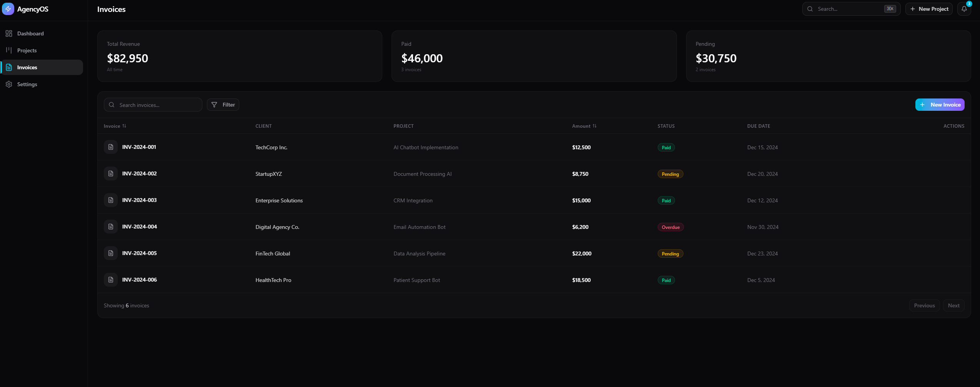Click the Pending badge on INV-2024-005
Image resolution: width=980 pixels, height=387 pixels.
tap(670, 254)
